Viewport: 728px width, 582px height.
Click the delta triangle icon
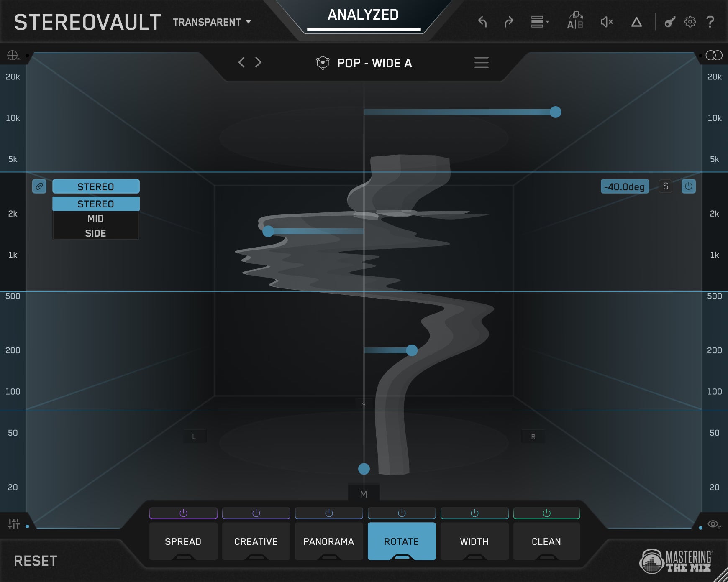(x=636, y=22)
